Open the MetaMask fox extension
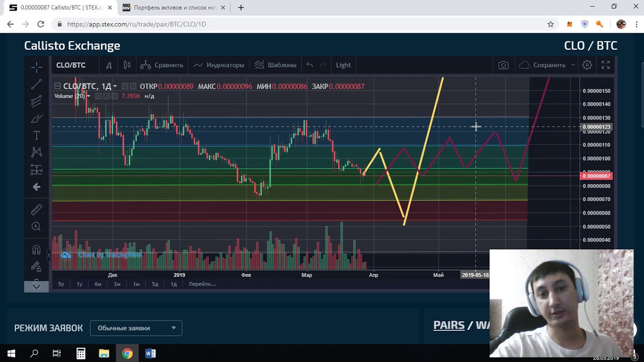This screenshot has width=644, height=362. (570, 24)
